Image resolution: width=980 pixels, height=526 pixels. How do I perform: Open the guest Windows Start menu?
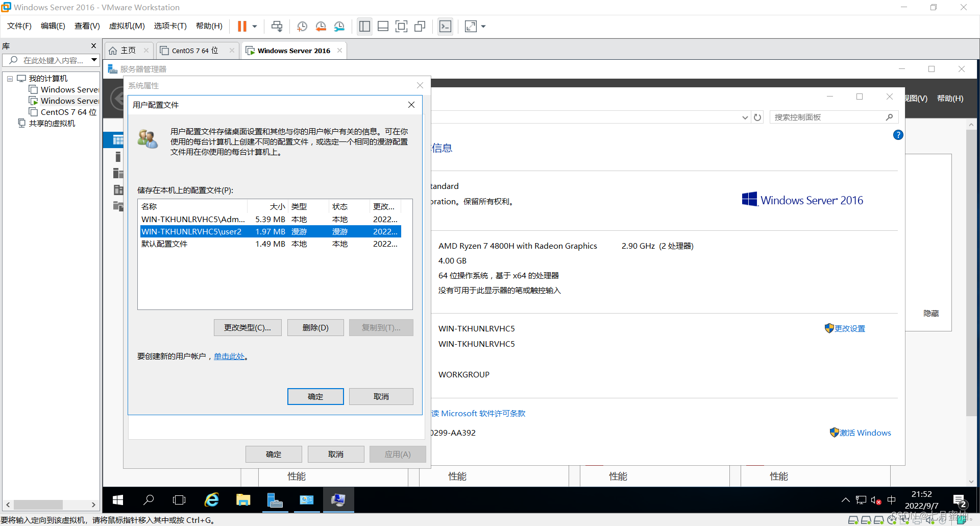pyautogui.click(x=118, y=500)
